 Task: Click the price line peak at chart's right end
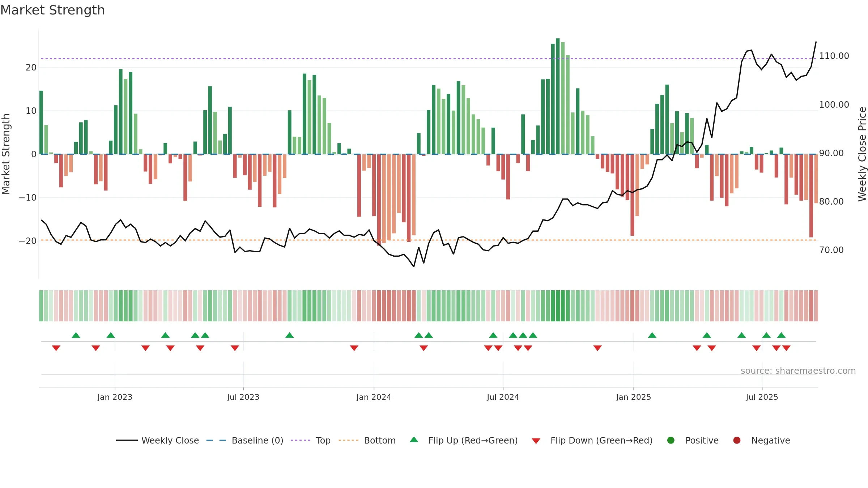tap(816, 42)
